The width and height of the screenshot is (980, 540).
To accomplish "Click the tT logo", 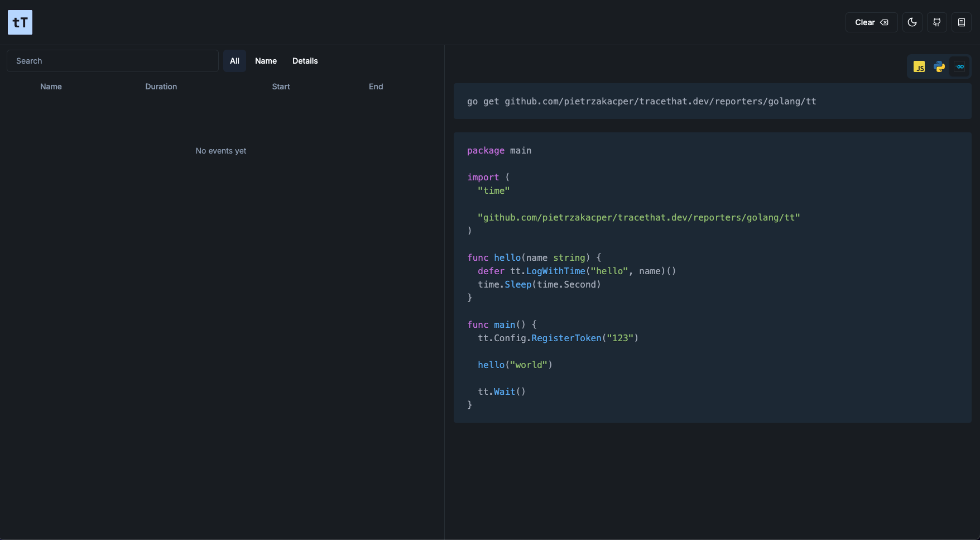I will tap(20, 22).
